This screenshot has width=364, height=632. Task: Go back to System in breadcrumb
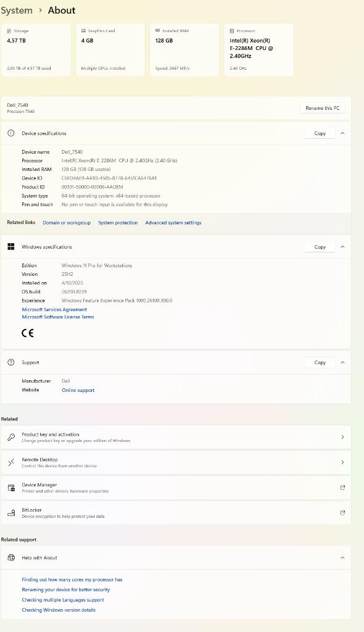click(x=17, y=10)
